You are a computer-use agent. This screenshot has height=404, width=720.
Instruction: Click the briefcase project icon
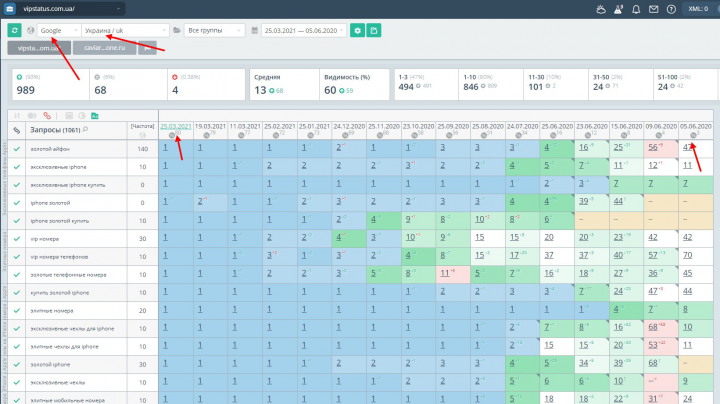[x=10, y=9]
